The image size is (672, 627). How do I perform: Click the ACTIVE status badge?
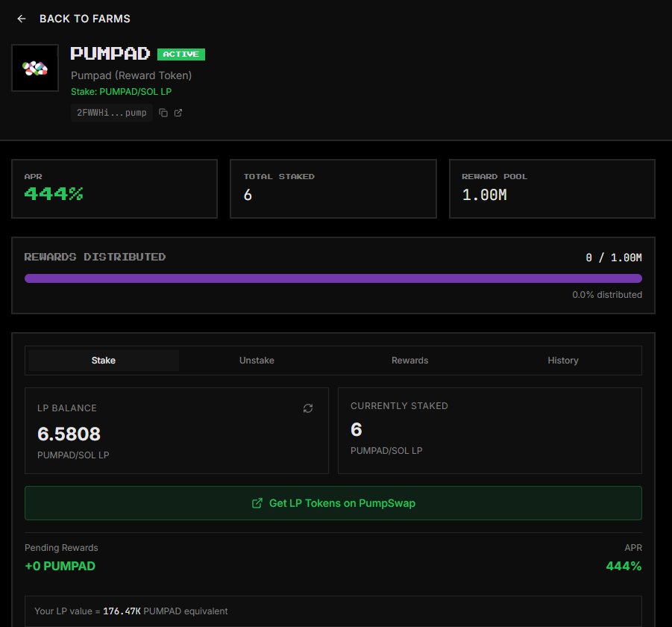pos(180,54)
